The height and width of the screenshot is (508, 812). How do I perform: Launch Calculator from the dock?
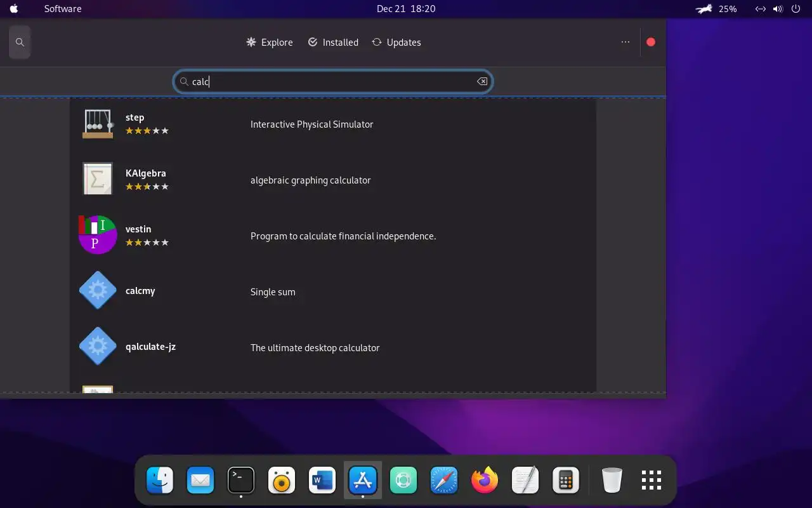click(566, 480)
